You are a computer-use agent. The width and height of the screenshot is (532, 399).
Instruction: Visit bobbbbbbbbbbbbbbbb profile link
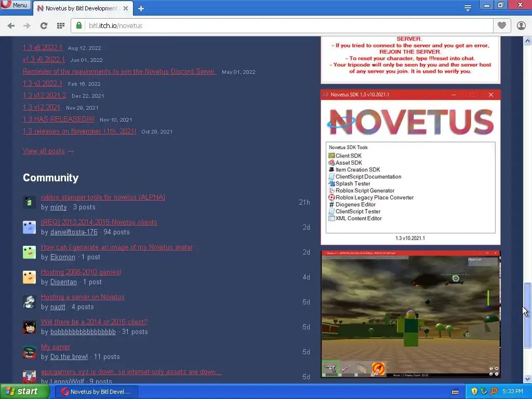point(83,331)
